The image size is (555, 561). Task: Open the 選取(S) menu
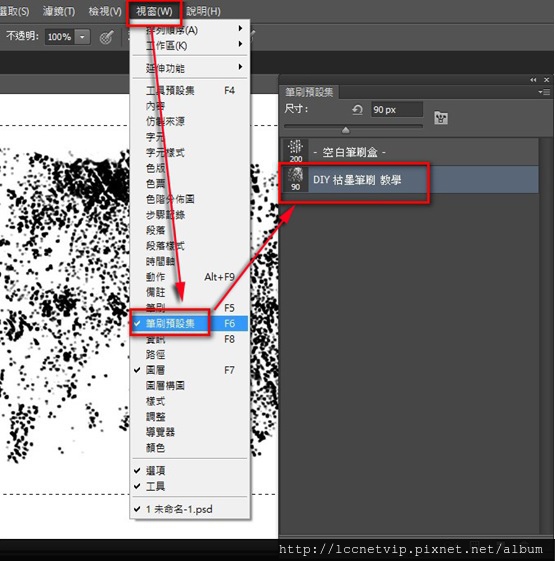(x=14, y=11)
